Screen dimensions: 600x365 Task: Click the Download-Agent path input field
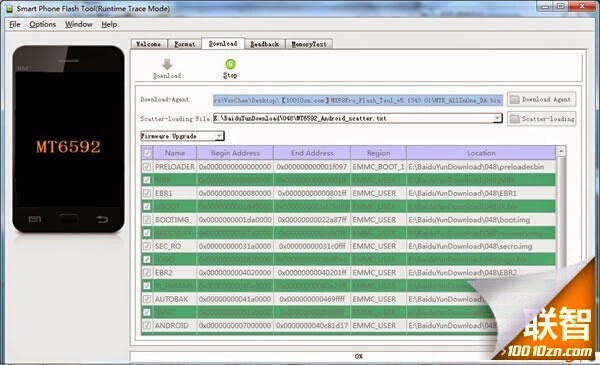358,100
